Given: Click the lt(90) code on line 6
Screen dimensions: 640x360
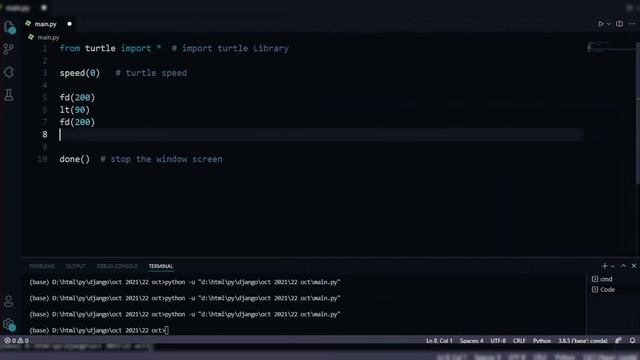Looking at the screenshot, I should coord(75,110).
